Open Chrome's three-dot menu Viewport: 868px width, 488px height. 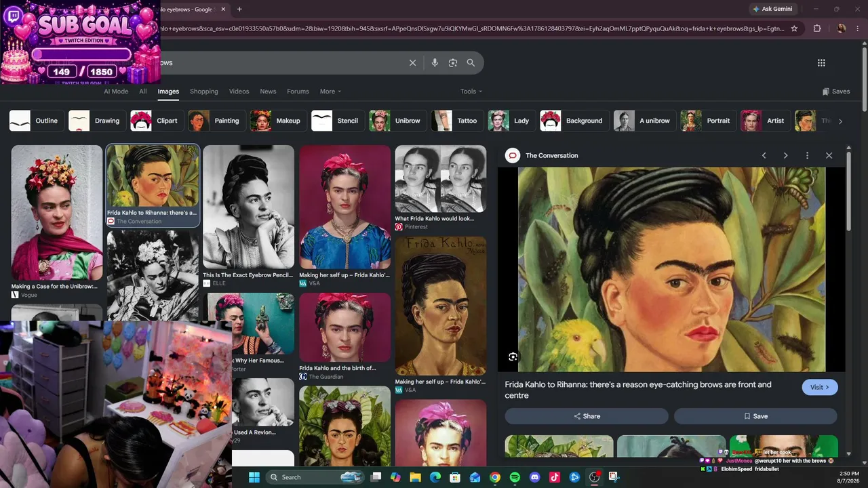tap(859, 28)
